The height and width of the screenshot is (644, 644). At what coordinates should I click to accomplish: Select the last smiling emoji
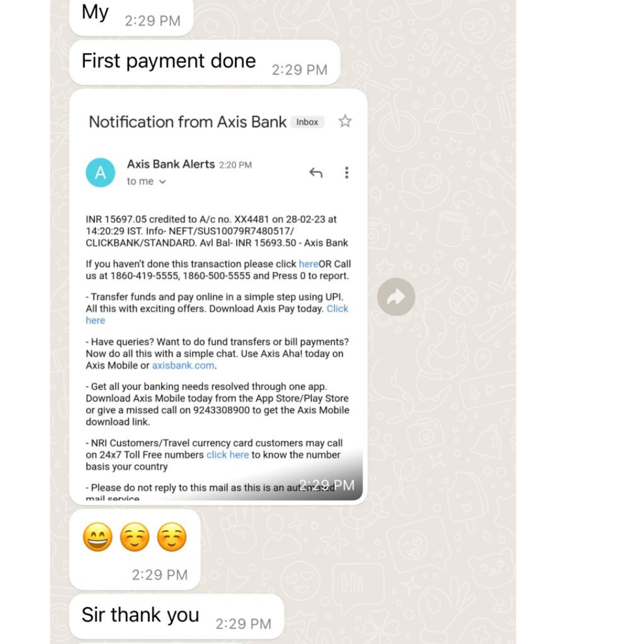pyautogui.click(x=172, y=537)
